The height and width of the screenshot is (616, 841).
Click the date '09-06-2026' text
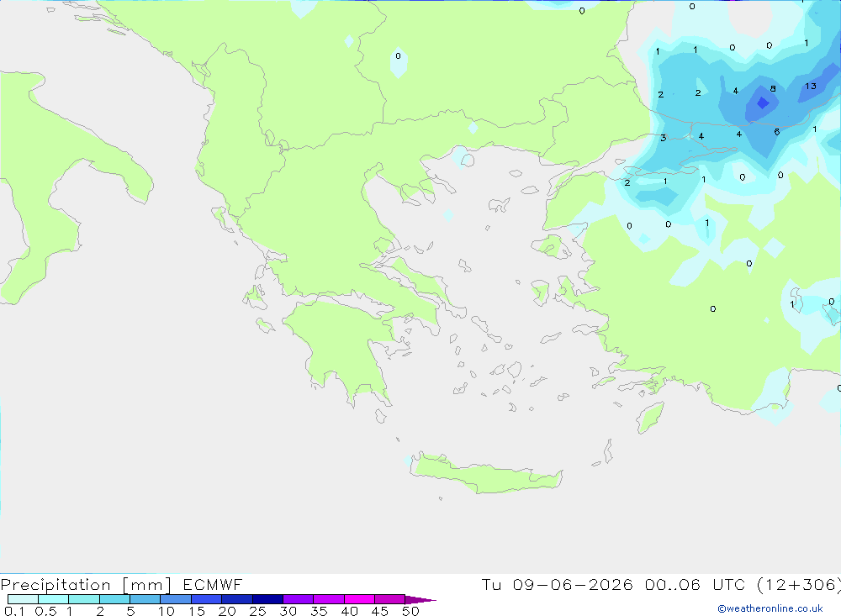(573, 584)
